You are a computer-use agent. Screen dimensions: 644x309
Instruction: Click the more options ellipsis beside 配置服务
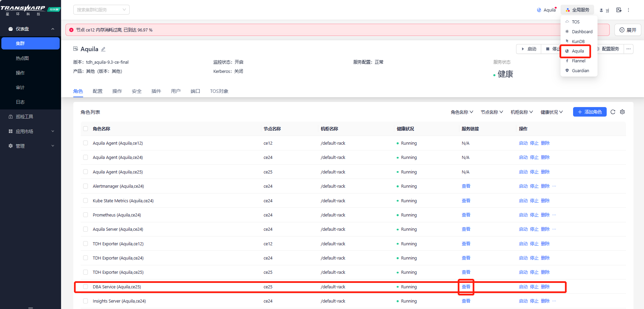coord(628,49)
